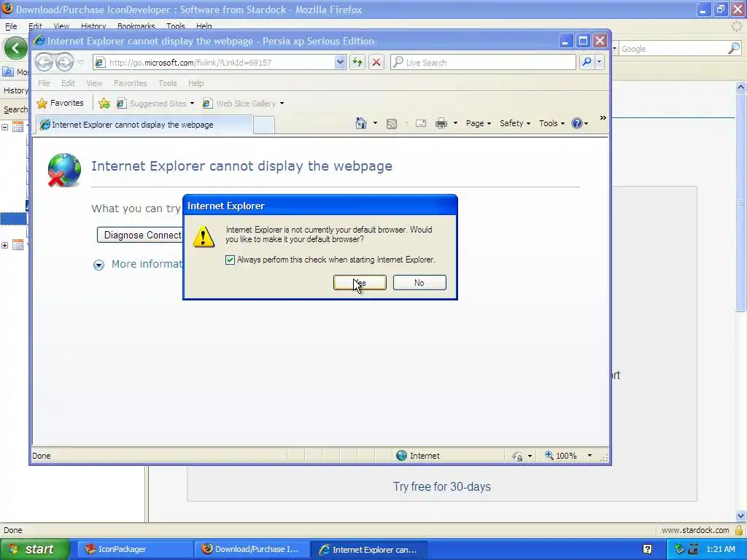Click the protected mode status icon
This screenshot has width=747, height=560.
point(517,456)
